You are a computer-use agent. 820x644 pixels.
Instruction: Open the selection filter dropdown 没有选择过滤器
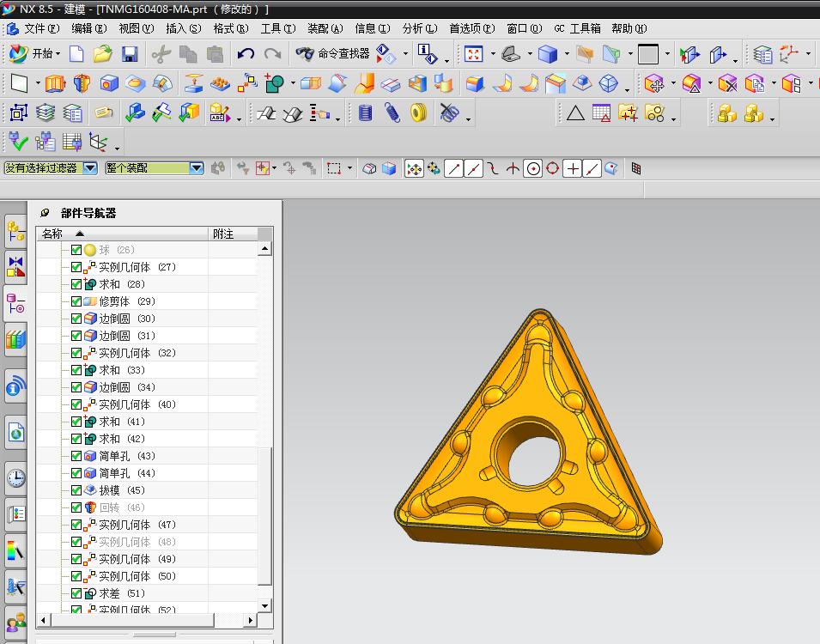coord(90,168)
